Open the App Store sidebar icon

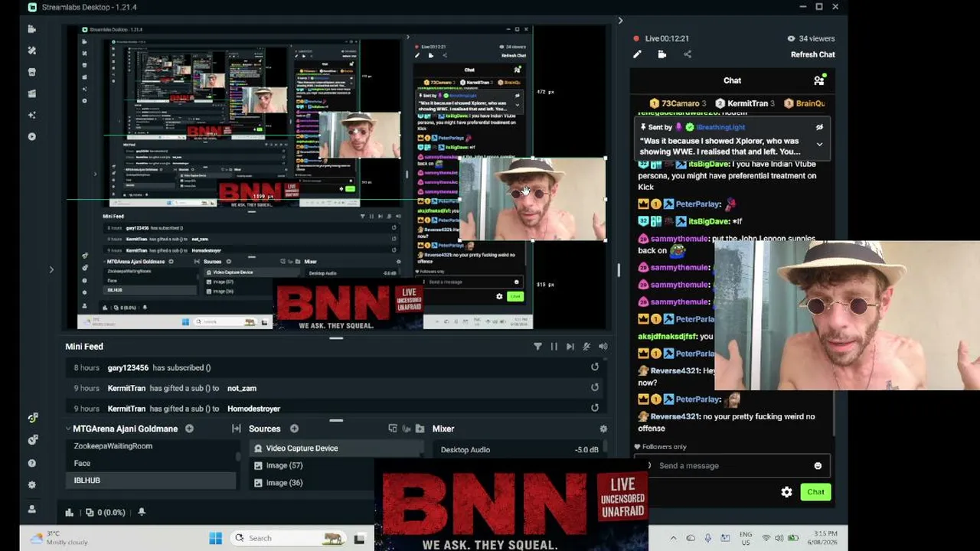click(31, 72)
